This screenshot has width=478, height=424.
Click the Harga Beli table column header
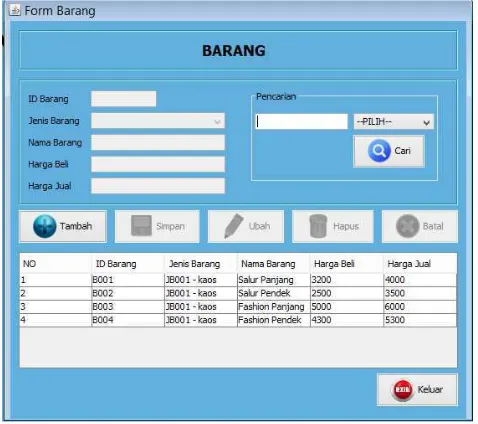tap(347, 264)
